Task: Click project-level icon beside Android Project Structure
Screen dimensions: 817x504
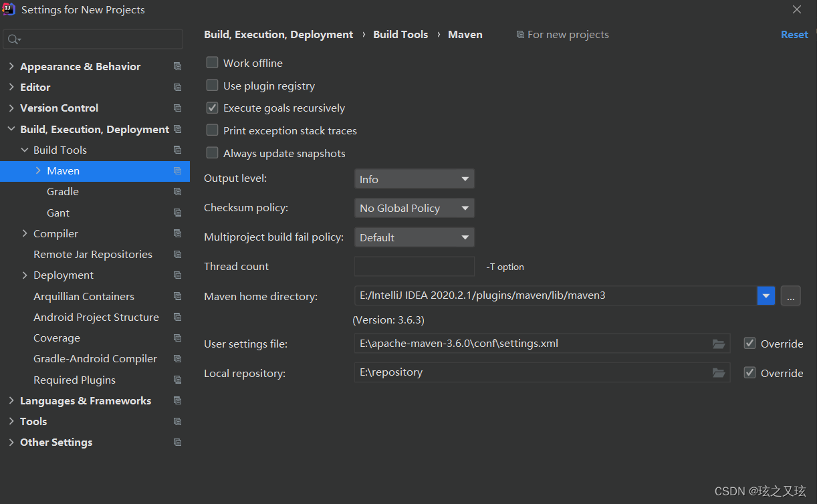Action: (x=177, y=317)
